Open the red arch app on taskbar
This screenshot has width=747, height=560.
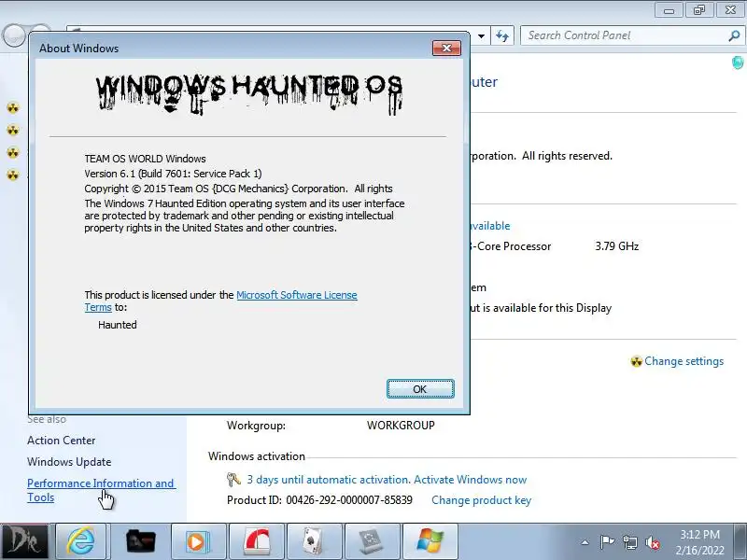tap(257, 541)
